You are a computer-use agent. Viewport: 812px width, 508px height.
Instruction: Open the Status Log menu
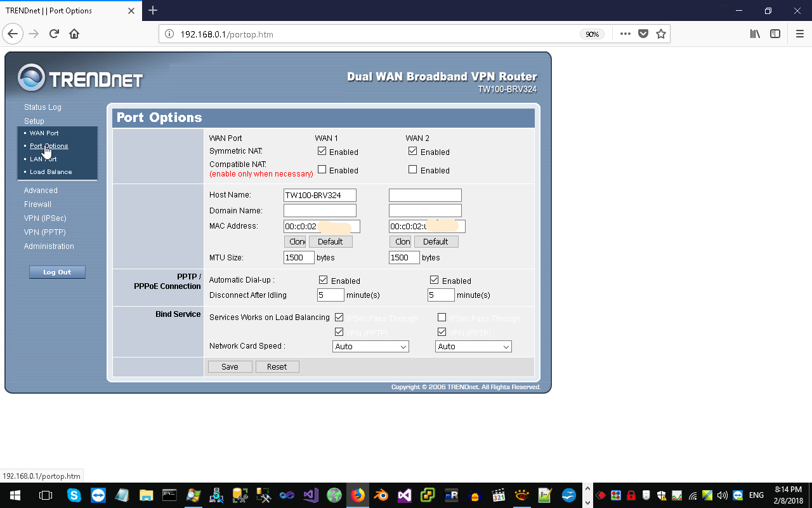coord(43,107)
